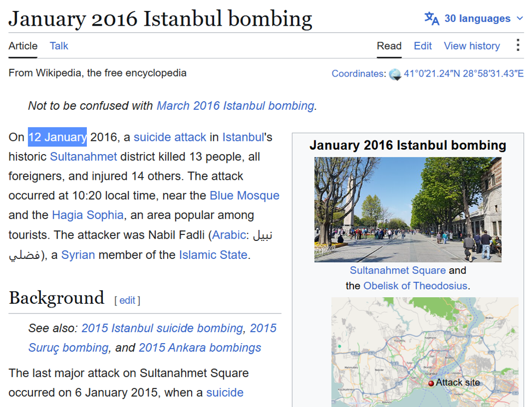532x407 pixels.
Task: Click the chevron next to 30 languages
Action: [x=520, y=19]
